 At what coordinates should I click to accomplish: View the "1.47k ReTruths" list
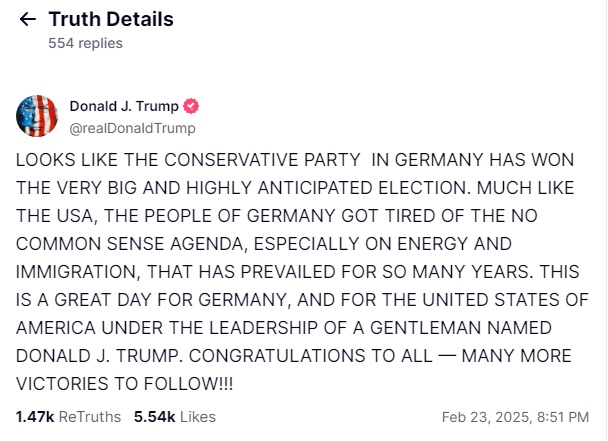tap(68, 416)
